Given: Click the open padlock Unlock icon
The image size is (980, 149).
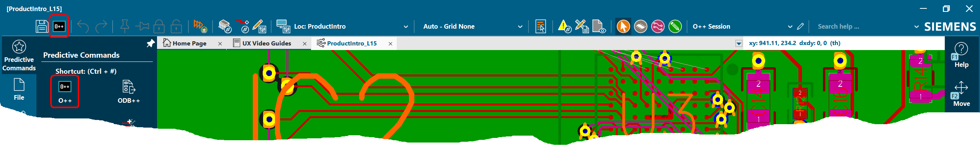Looking at the screenshot, I should click(176, 26).
